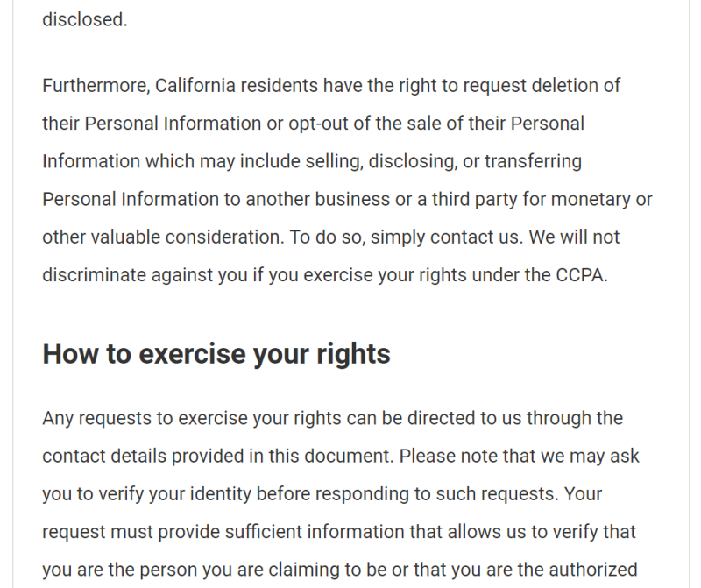The width and height of the screenshot is (701, 588).
Task: Click the "How to exercise your rights" heading
Action: pos(216,354)
